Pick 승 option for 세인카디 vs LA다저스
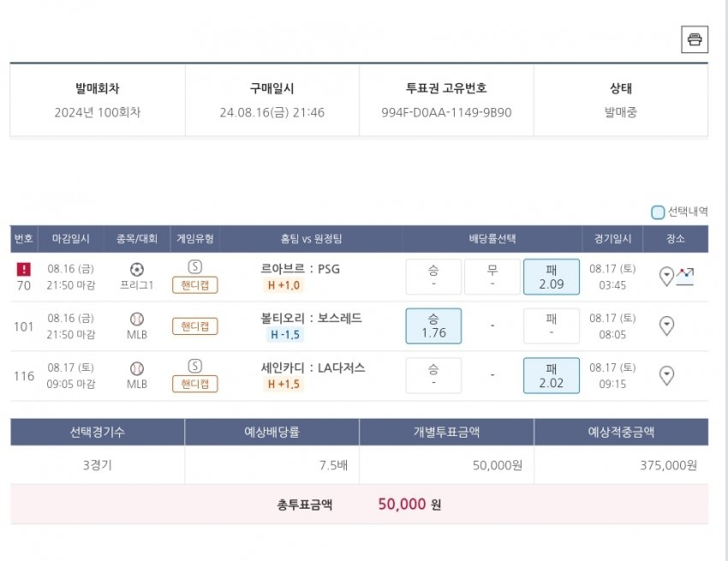 pos(433,375)
